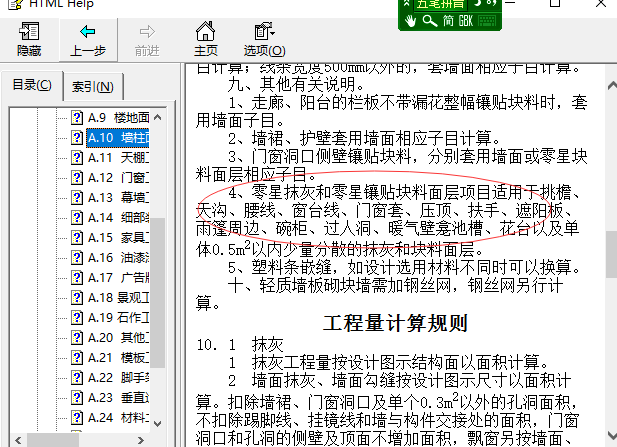
Task: Select topic A.10 墙柱面
Action: (x=118, y=138)
